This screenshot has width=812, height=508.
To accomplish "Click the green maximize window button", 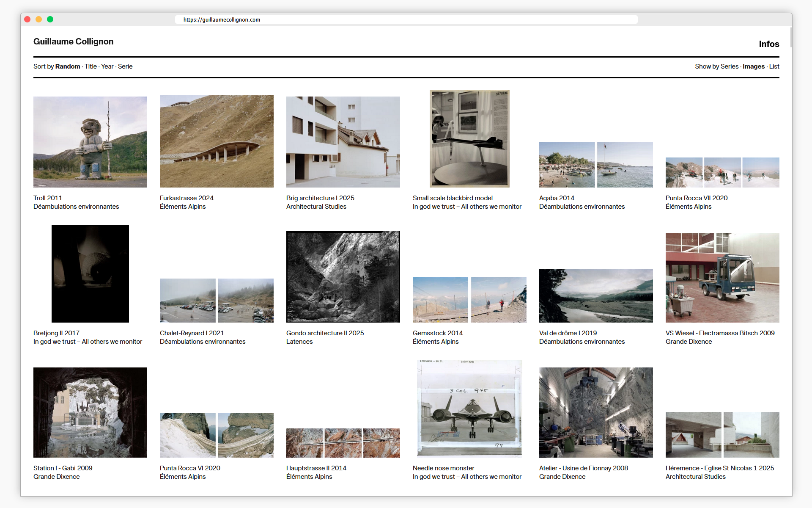I will tap(50, 19).
